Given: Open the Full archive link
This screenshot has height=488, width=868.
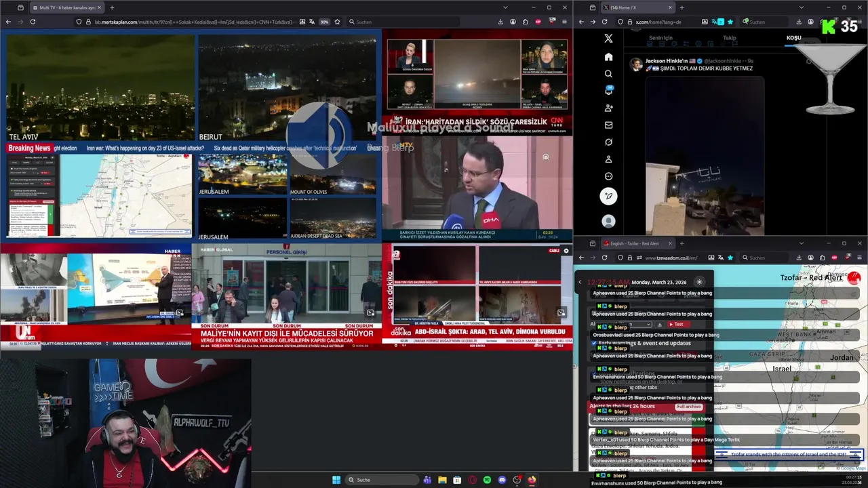Looking at the screenshot, I should [x=688, y=407].
